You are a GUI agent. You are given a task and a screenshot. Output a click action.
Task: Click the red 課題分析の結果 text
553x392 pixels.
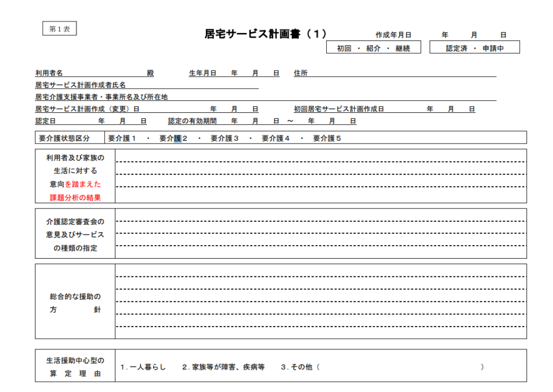pos(75,198)
